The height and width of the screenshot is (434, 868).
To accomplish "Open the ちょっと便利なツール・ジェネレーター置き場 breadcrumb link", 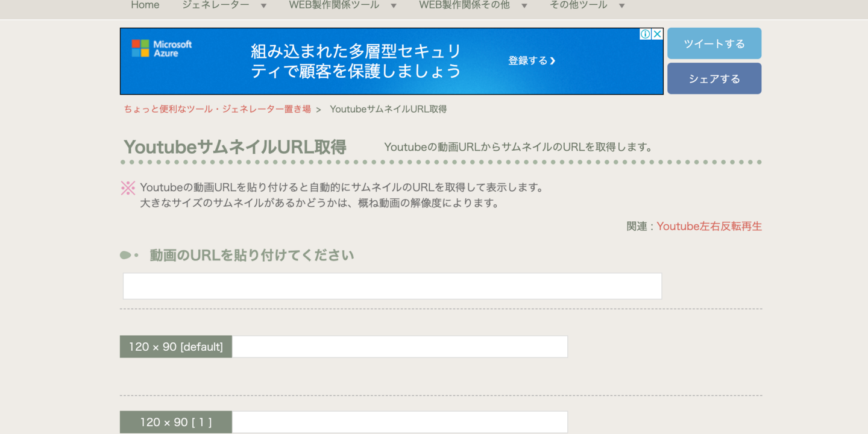I will 218,109.
